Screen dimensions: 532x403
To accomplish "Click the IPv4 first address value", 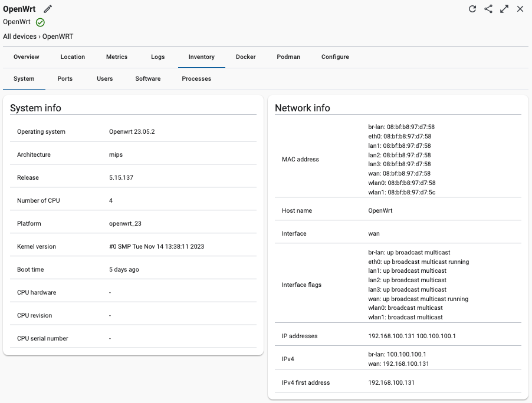I will (x=392, y=383).
